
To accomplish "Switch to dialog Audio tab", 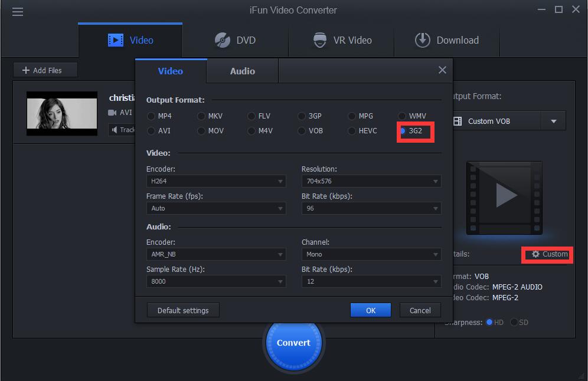I will (x=243, y=71).
